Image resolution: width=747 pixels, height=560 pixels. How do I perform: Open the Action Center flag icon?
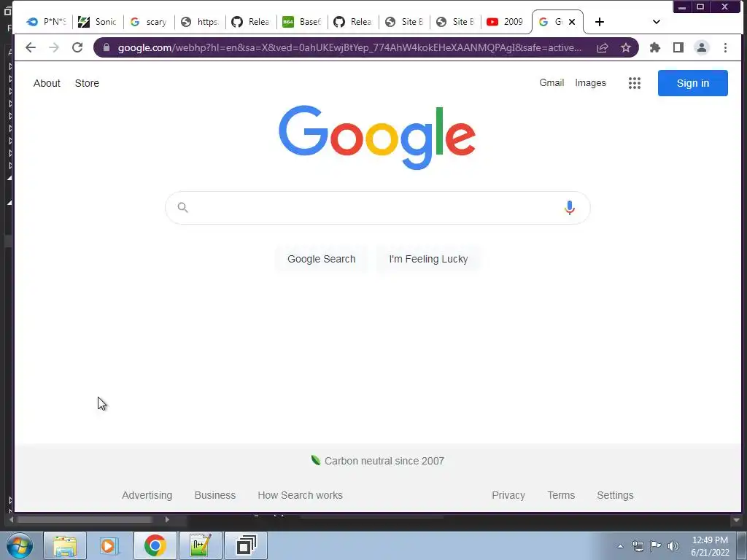pyautogui.click(x=656, y=546)
